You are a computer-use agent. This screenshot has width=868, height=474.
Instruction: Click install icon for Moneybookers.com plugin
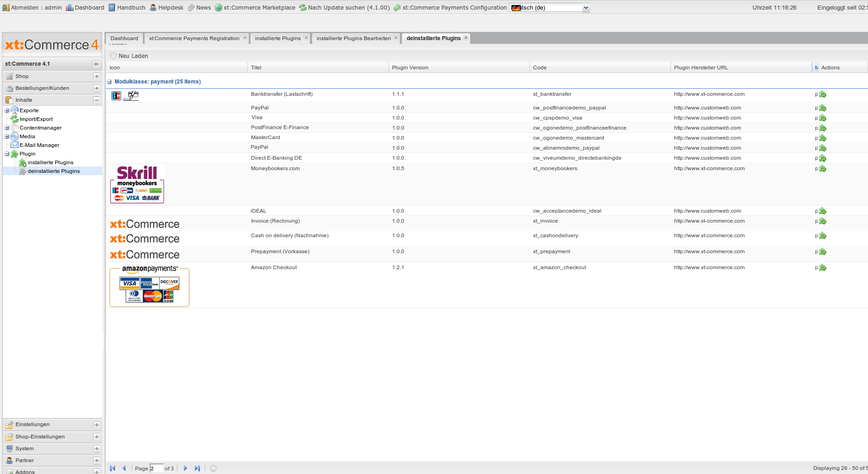(822, 169)
